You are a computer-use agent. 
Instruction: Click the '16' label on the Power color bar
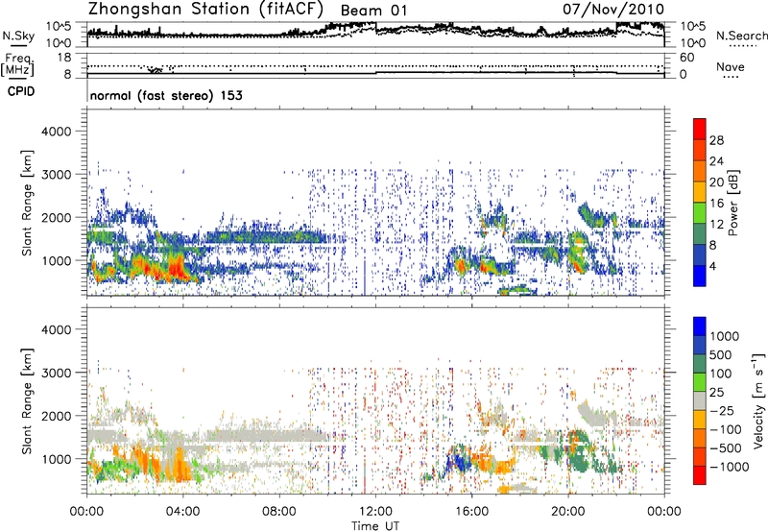point(716,204)
